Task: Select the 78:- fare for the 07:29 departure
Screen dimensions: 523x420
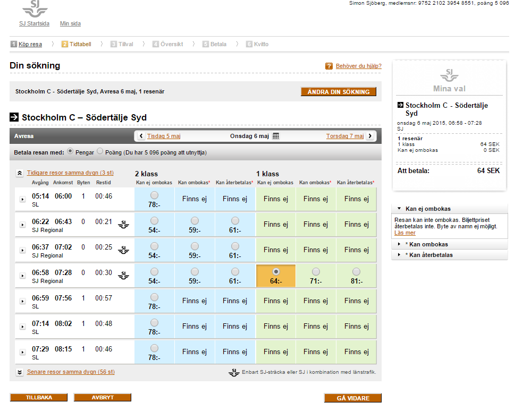Action: (154, 348)
